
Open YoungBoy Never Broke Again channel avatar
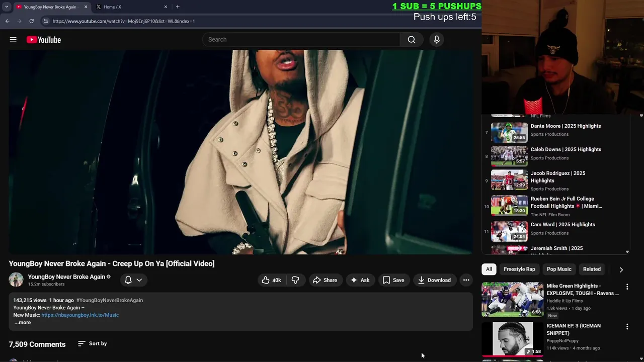coord(16,280)
